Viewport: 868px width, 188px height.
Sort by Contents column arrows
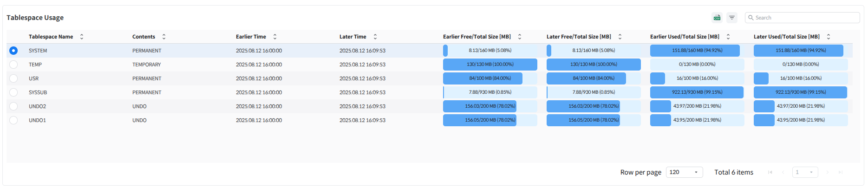[x=164, y=37]
